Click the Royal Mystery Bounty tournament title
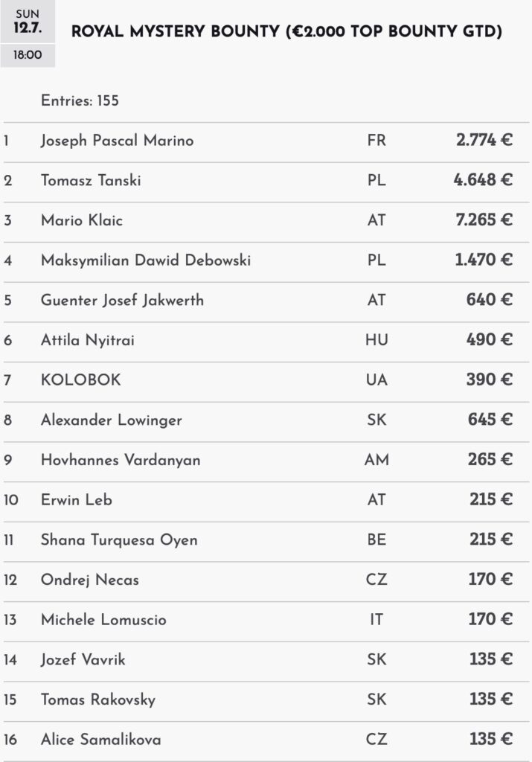The height and width of the screenshot is (762, 532). point(286,31)
